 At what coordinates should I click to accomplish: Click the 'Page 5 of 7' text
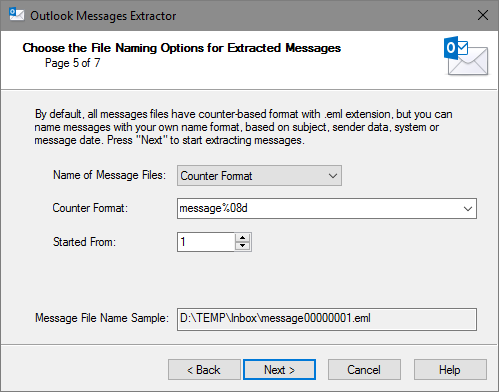tap(73, 63)
